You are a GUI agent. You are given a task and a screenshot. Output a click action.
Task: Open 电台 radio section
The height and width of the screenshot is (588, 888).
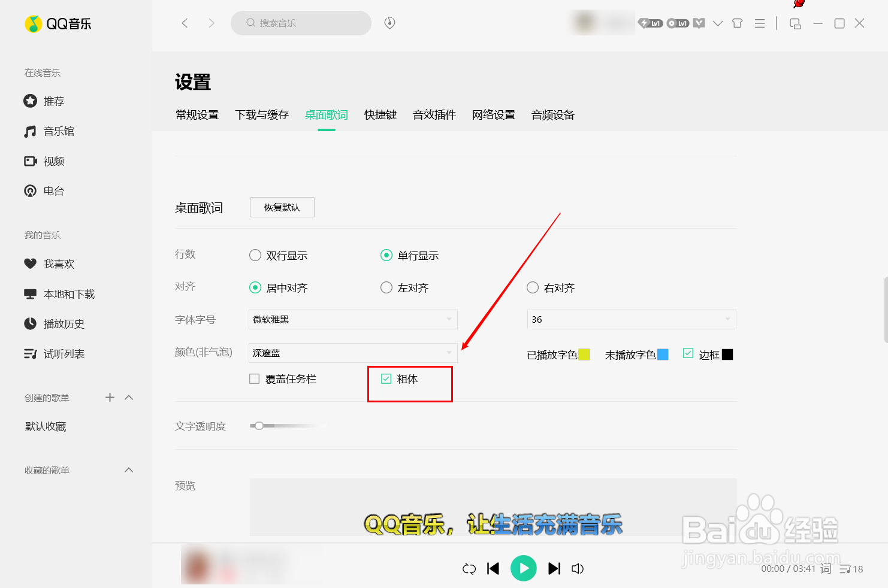pos(44,191)
